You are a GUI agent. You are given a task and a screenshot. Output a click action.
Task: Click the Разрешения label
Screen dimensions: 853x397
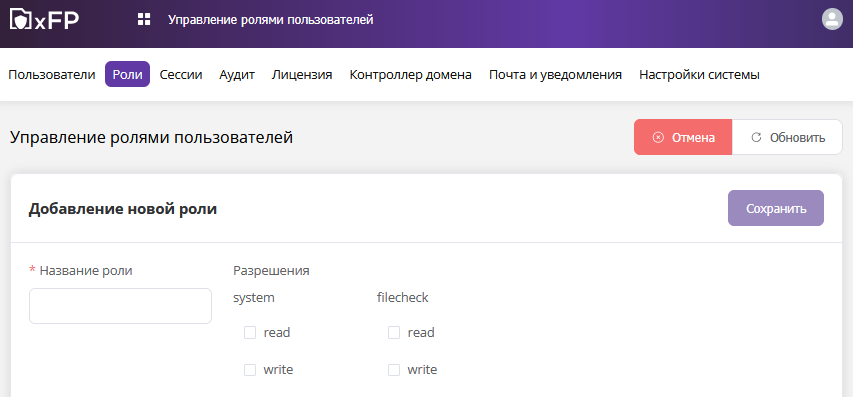point(271,270)
